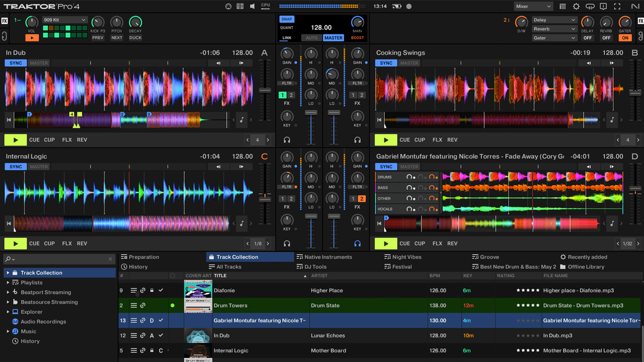Disable SYNC on Deck B
Screen dimensions: 644x362
[386, 63]
